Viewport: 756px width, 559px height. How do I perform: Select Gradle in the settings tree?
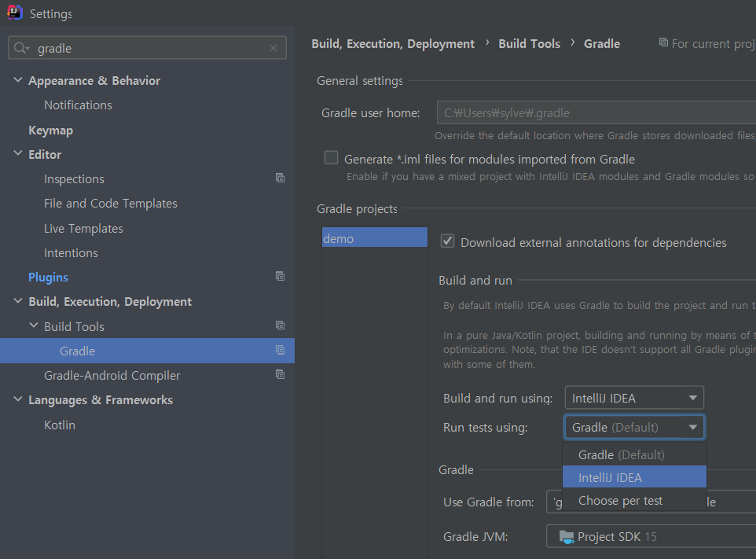tap(147, 351)
